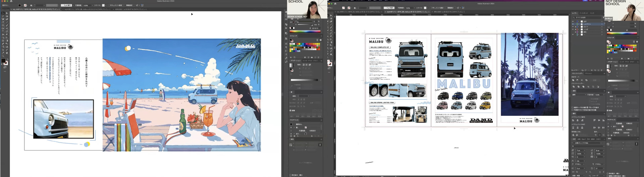This screenshot has width=644, height=177.
Task: Select the Selection tool in right window
Action: (x=328, y=15)
